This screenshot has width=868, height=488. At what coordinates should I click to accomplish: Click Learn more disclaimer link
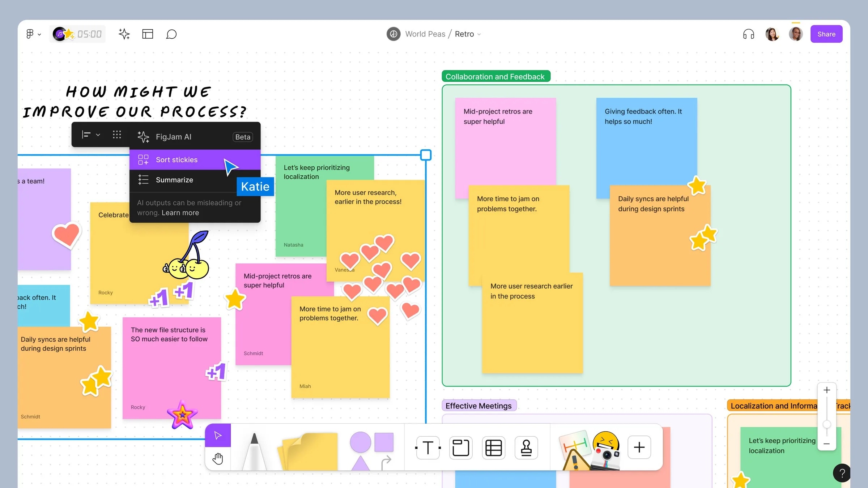(180, 213)
